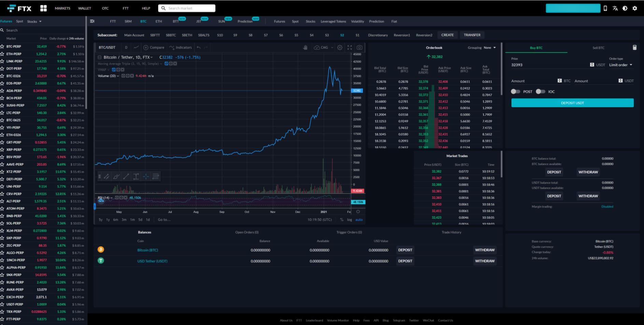Enter fullscreen chart mode
The height and width of the screenshot is (325, 644).
[x=350, y=47]
